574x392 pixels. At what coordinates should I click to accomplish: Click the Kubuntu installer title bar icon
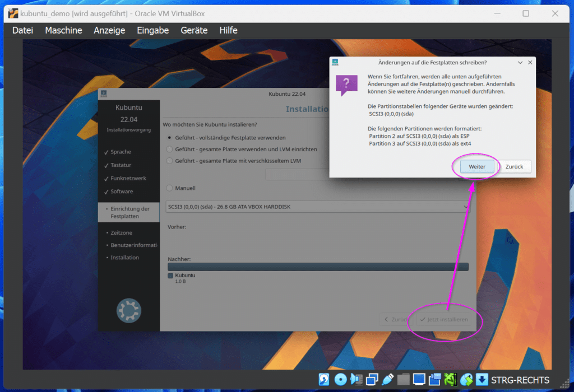coord(104,94)
